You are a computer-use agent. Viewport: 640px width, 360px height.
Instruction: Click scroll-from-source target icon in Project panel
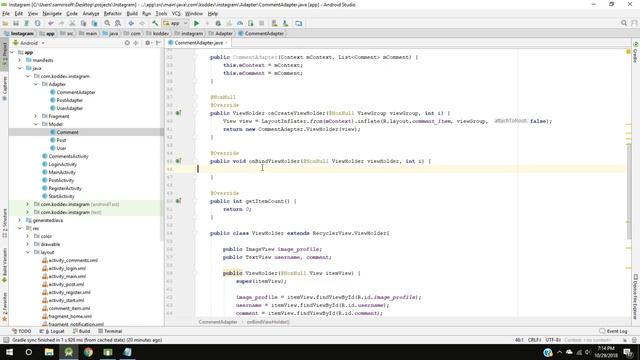pos(127,43)
